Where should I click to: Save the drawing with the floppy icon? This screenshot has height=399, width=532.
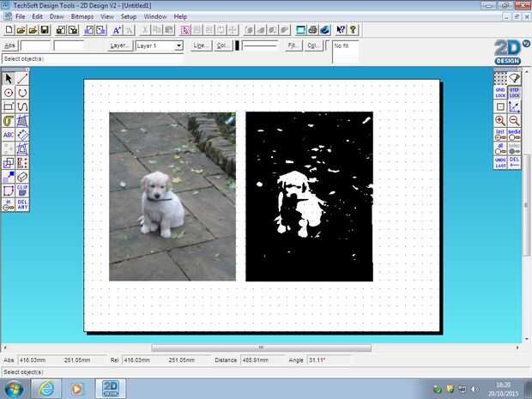click(45, 30)
